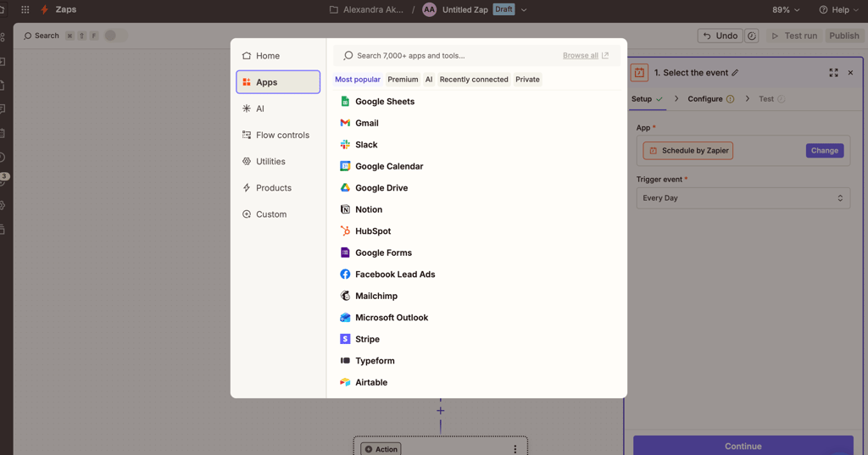The height and width of the screenshot is (455, 868).
Task: Open the Alexandra Ak... folder breadcrumb
Action: 366,9
